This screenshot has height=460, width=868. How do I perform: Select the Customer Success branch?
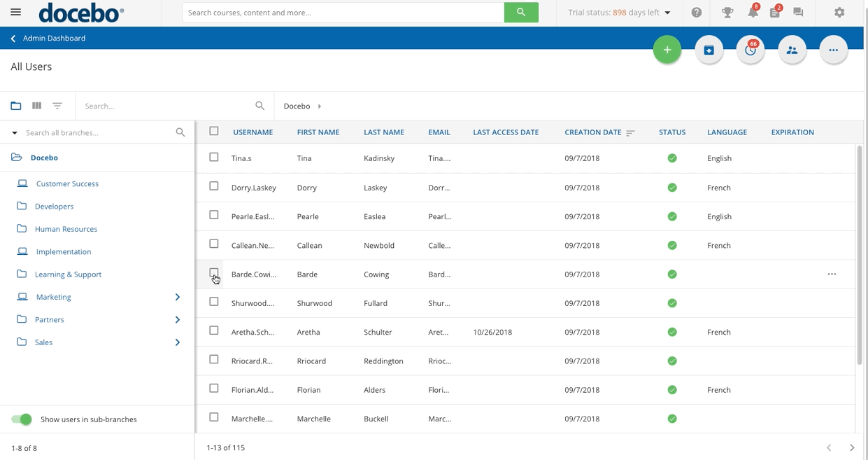[67, 183]
